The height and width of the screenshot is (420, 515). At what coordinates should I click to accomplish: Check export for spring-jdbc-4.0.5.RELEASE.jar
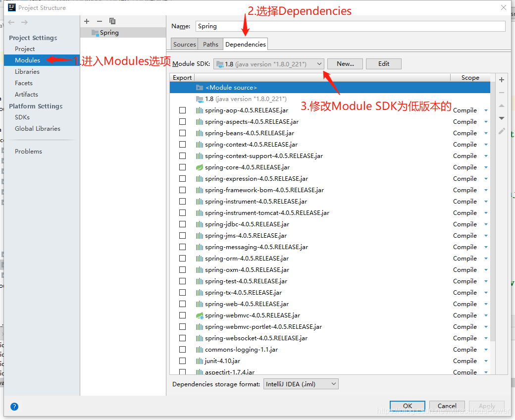point(183,224)
